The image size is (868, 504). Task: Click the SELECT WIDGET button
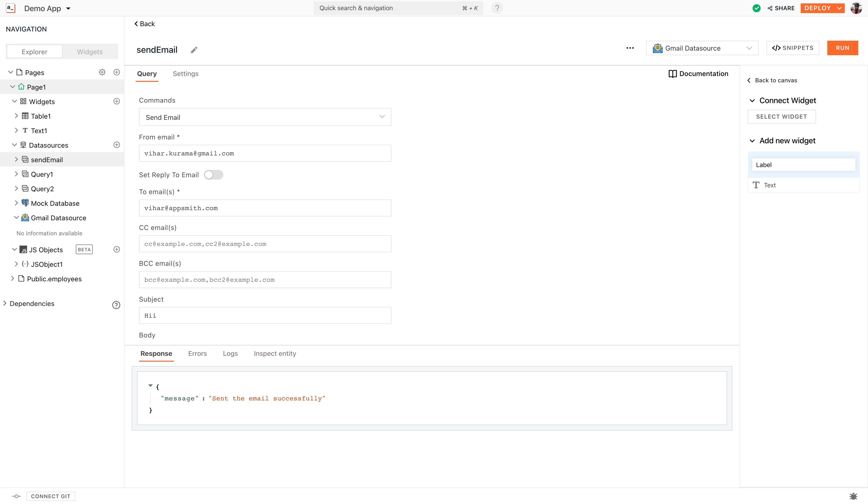point(781,117)
